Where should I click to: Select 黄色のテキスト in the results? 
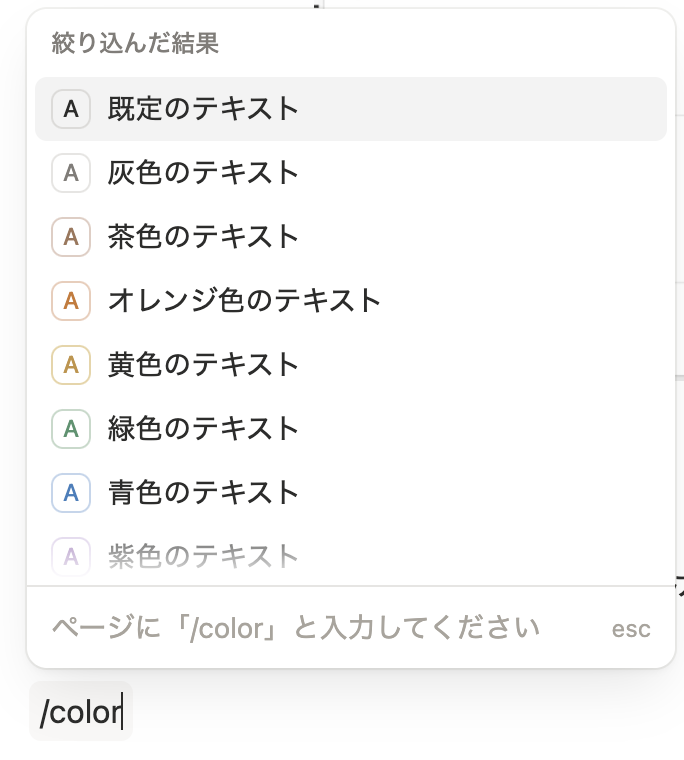(x=351, y=365)
